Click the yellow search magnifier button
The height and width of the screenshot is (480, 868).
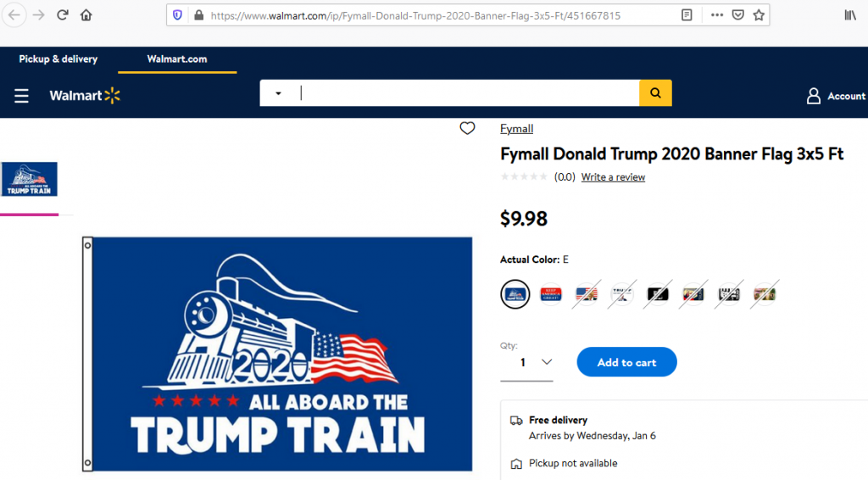click(655, 93)
